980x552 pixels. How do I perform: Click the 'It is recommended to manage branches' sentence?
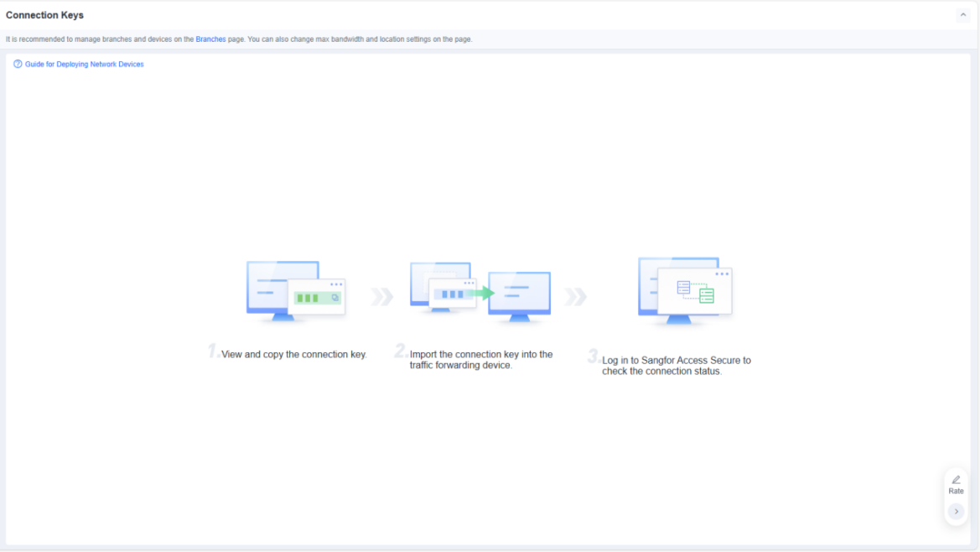click(x=240, y=39)
